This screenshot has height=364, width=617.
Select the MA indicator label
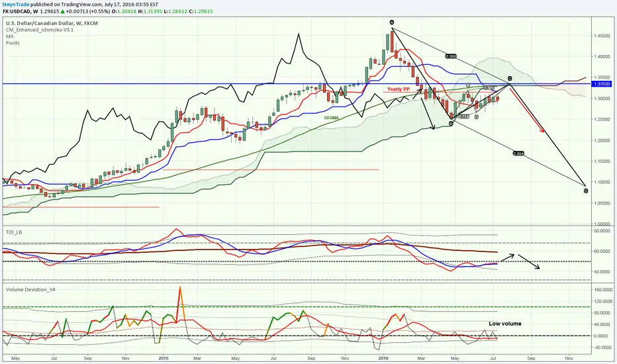pyautogui.click(x=9, y=36)
